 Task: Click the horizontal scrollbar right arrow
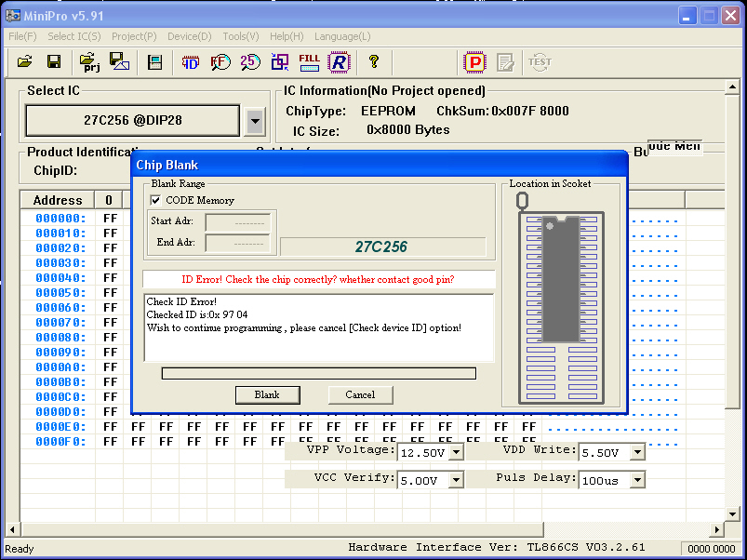tap(716, 529)
